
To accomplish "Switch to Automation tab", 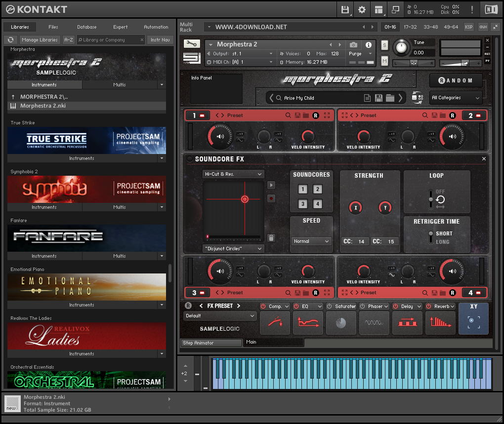I will [156, 27].
